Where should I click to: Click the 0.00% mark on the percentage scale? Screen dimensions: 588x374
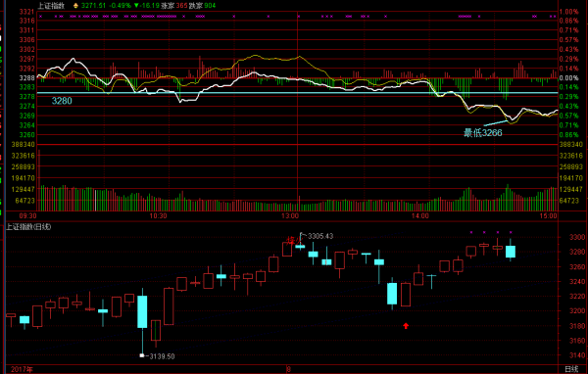point(568,78)
